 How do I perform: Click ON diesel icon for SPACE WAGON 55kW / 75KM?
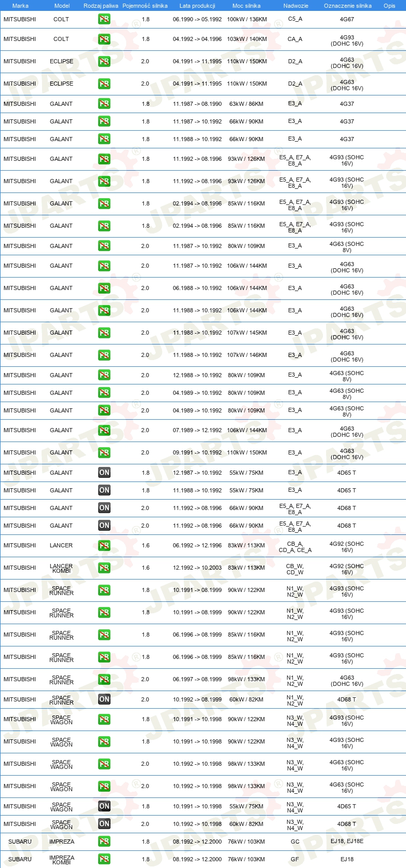coord(104,806)
